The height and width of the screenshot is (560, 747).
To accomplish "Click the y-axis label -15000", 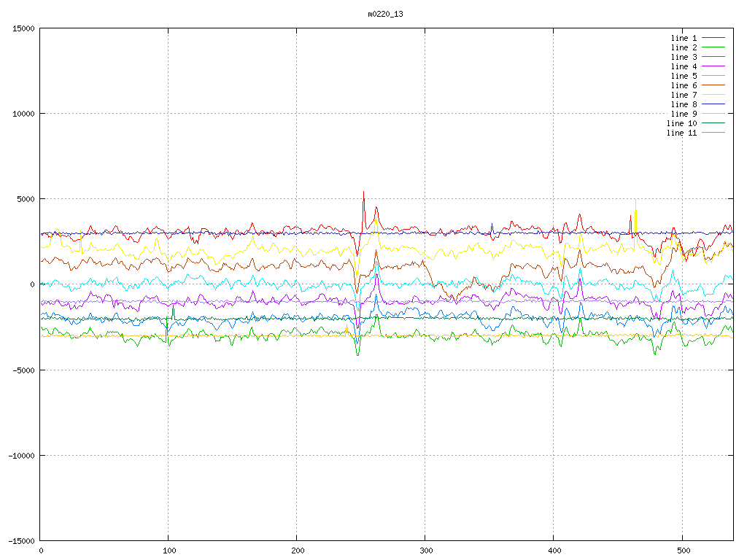I will coord(21,541).
